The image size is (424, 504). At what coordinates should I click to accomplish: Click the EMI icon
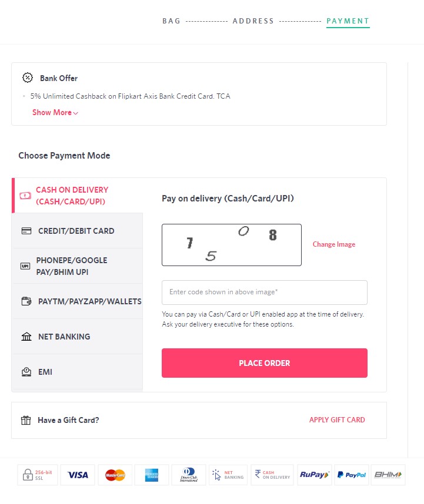coord(26,372)
